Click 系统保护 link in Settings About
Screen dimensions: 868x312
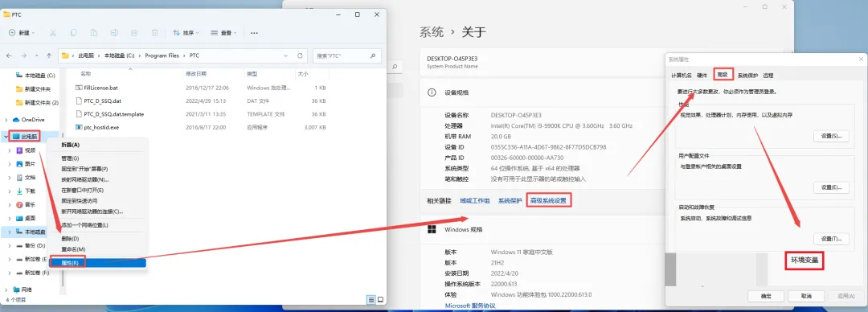click(x=510, y=200)
